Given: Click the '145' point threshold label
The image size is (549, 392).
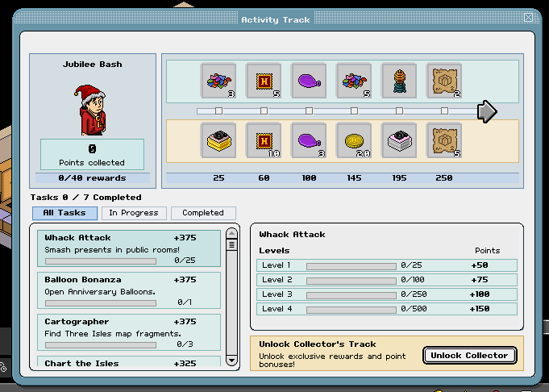Looking at the screenshot, I should [x=354, y=178].
